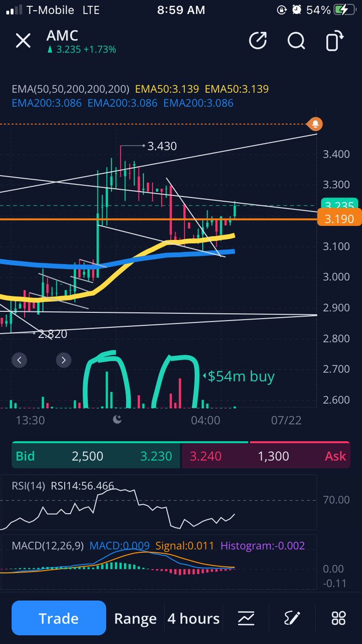Go to the previous chart with left chevron
The width and height of the screenshot is (362, 644).
19,360
